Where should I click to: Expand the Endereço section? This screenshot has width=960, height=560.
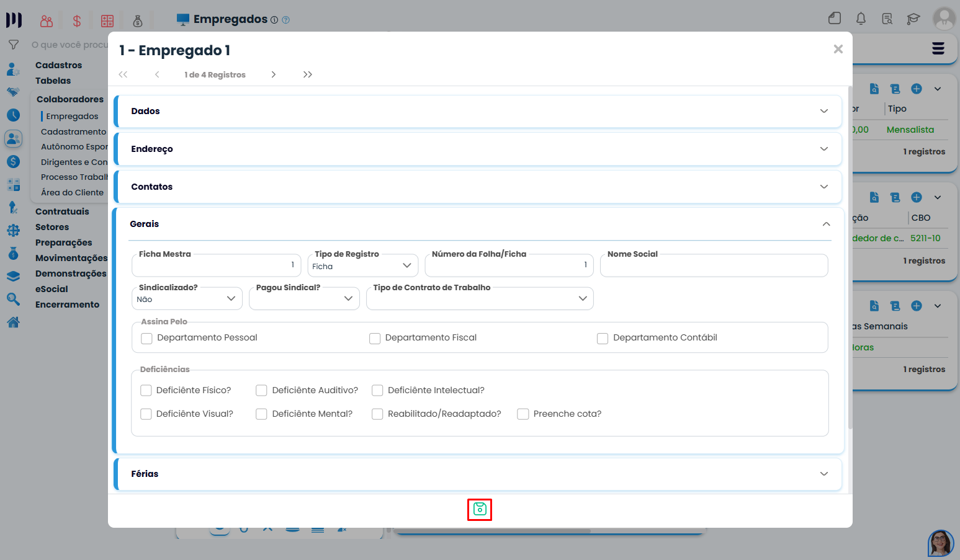tap(478, 149)
